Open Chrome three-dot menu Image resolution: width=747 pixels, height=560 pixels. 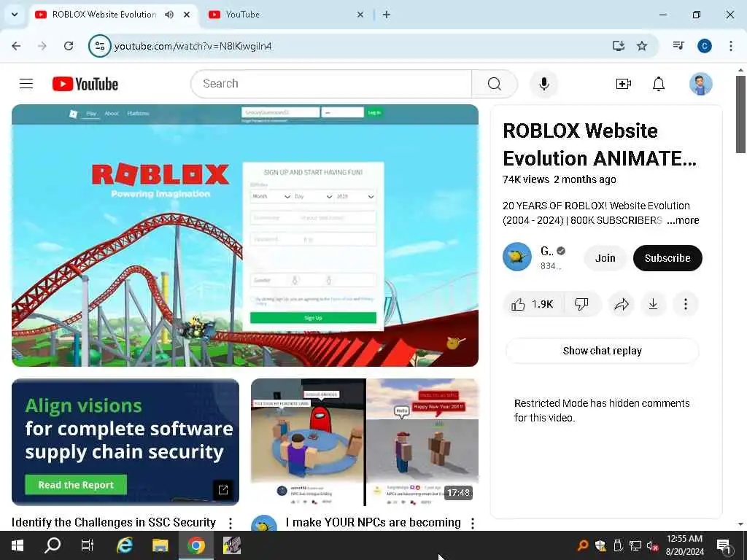click(730, 46)
